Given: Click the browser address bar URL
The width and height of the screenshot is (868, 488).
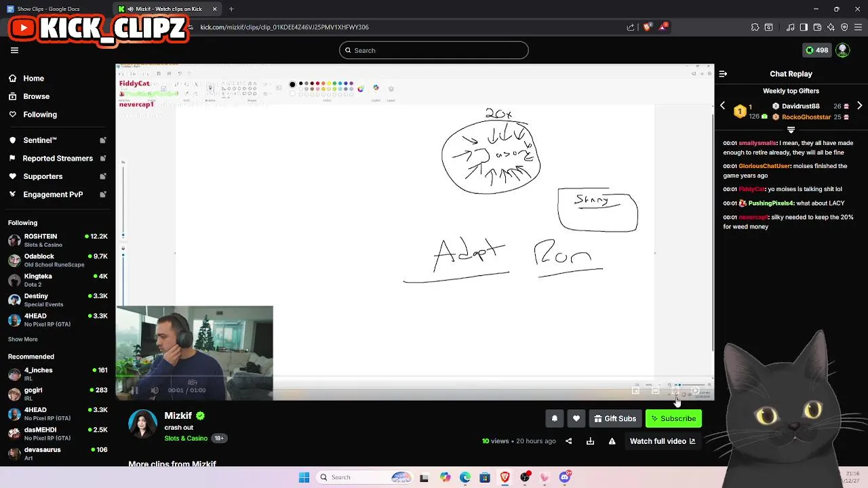Looking at the screenshot, I should (285, 27).
